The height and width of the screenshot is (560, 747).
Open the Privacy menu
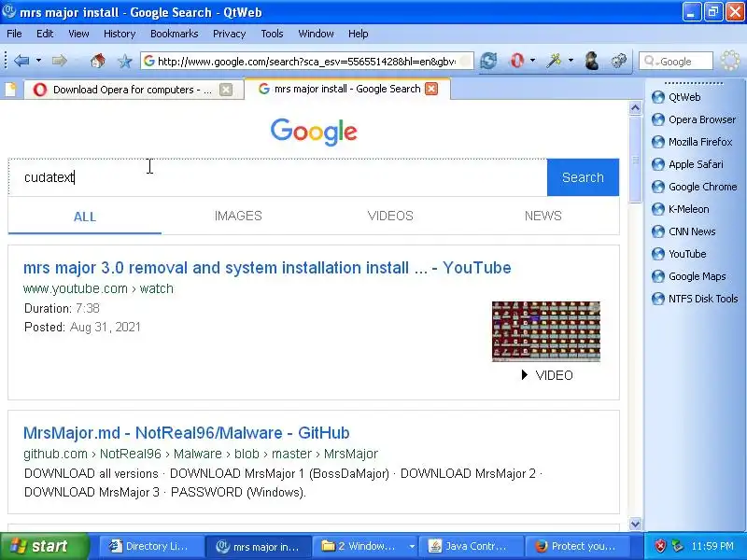click(229, 34)
